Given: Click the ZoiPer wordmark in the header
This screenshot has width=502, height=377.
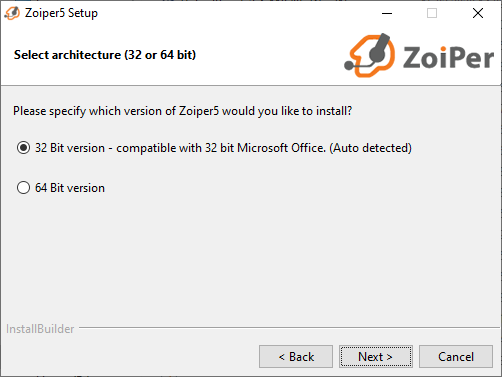Looking at the screenshot, I should point(449,57).
